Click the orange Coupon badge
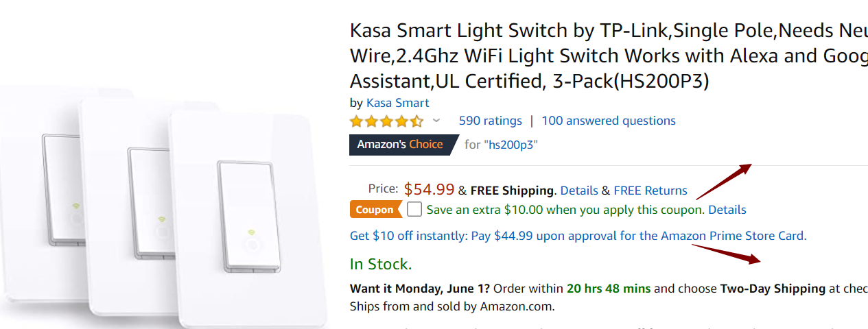The height and width of the screenshot is (329, 868). 375,210
